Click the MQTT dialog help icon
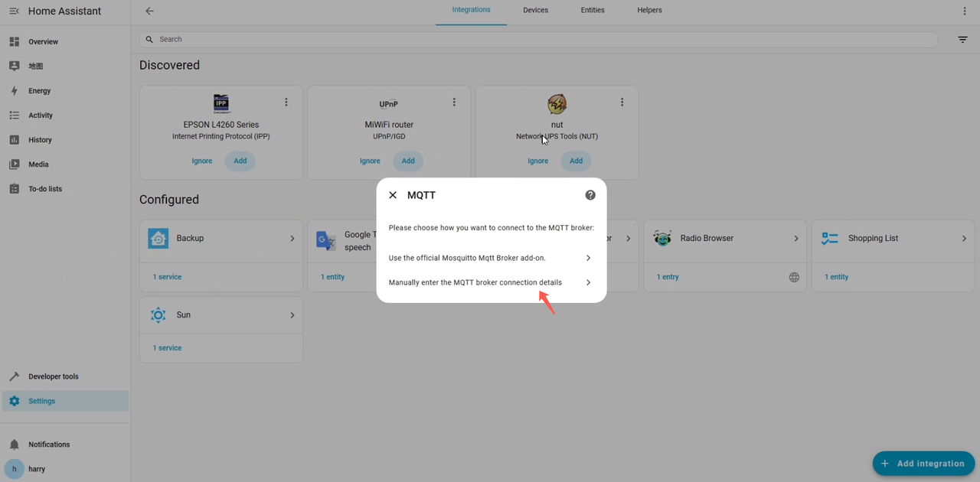Image resolution: width=980 pixels, height=482 pixels. pos(590,195)
